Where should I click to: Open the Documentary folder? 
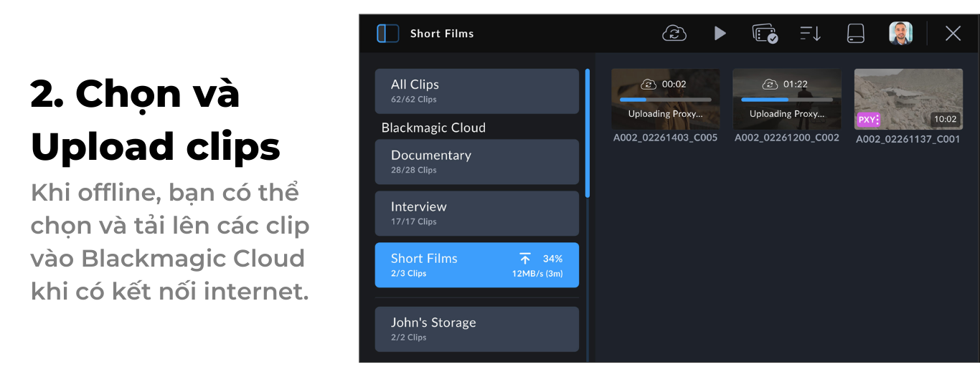(x=476, y=162)
